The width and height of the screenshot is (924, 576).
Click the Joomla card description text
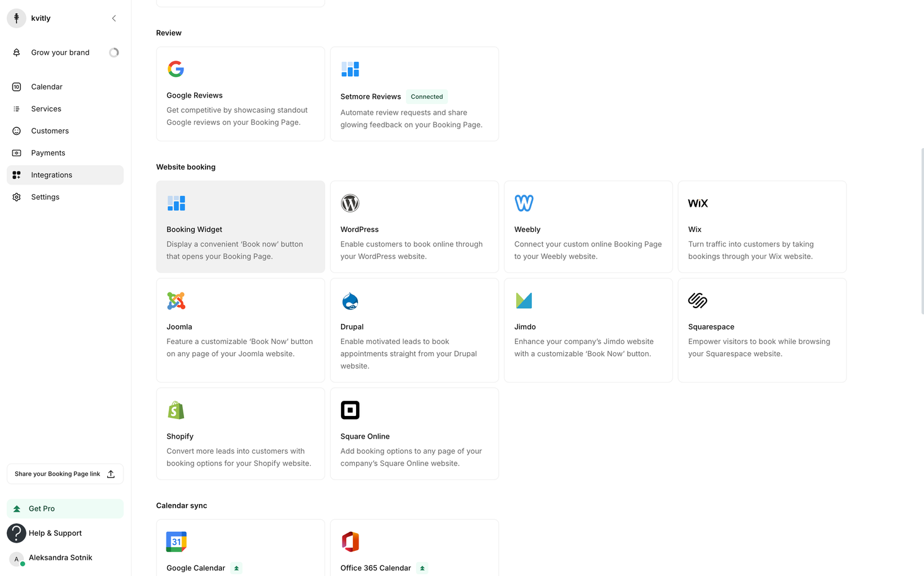coord(240,348)
